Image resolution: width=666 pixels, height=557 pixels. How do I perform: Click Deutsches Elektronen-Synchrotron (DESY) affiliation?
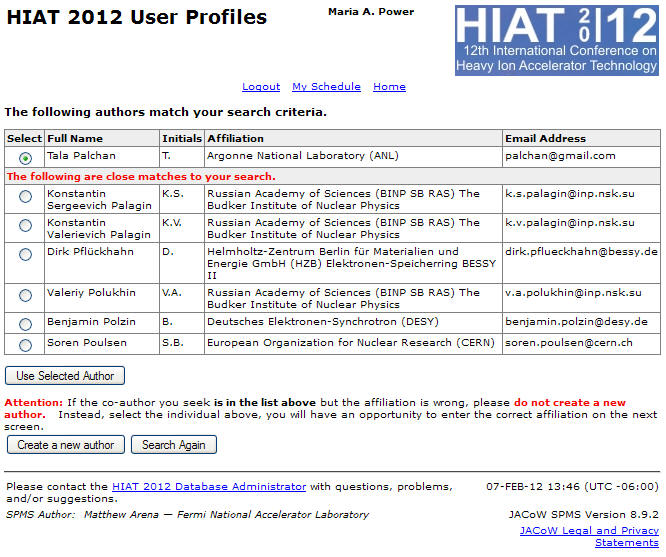point(323,322)
